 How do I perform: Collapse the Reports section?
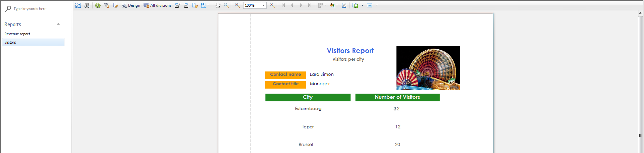click(58, 24)
